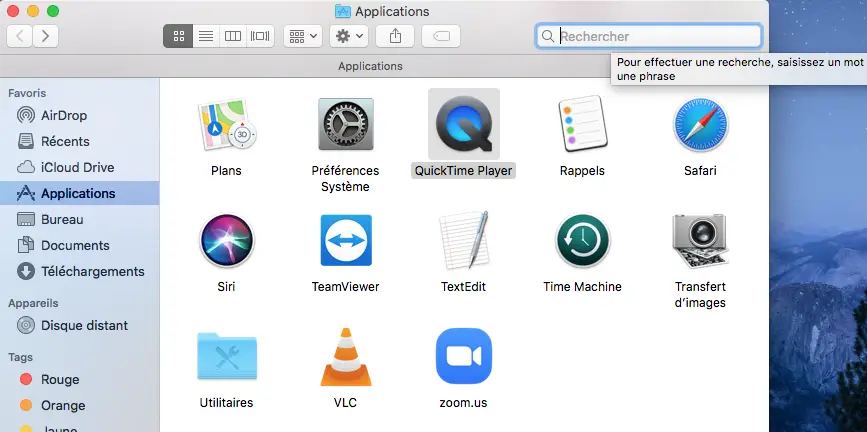Select the TeamViewer app icon

pos(346,241)
